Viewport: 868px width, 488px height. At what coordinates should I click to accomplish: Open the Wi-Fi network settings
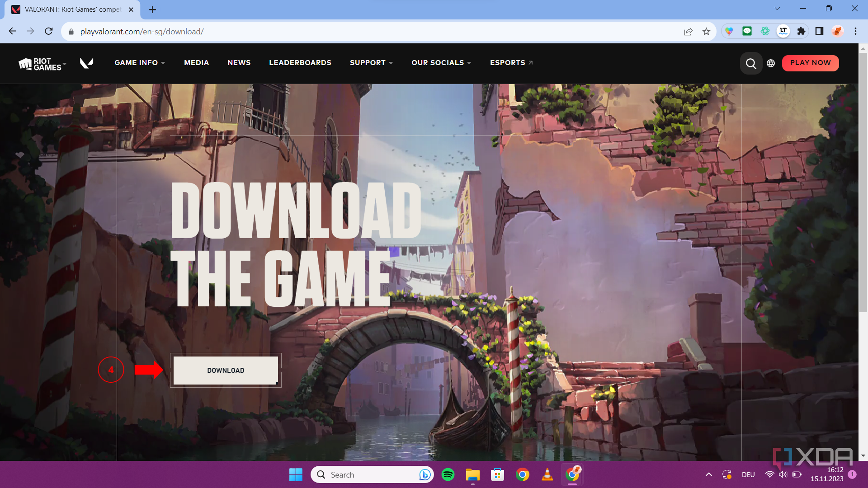point(769,474)
